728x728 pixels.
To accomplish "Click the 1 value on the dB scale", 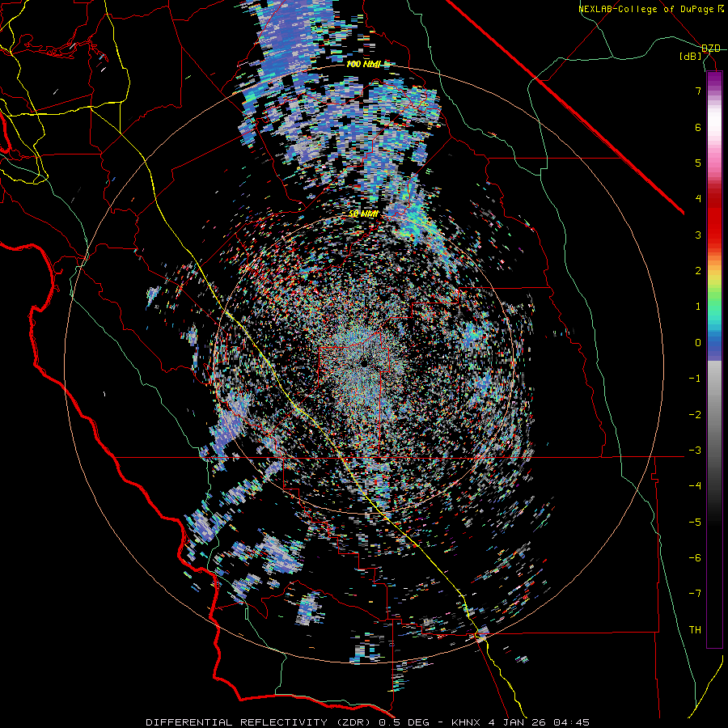I will coord(698,307).
